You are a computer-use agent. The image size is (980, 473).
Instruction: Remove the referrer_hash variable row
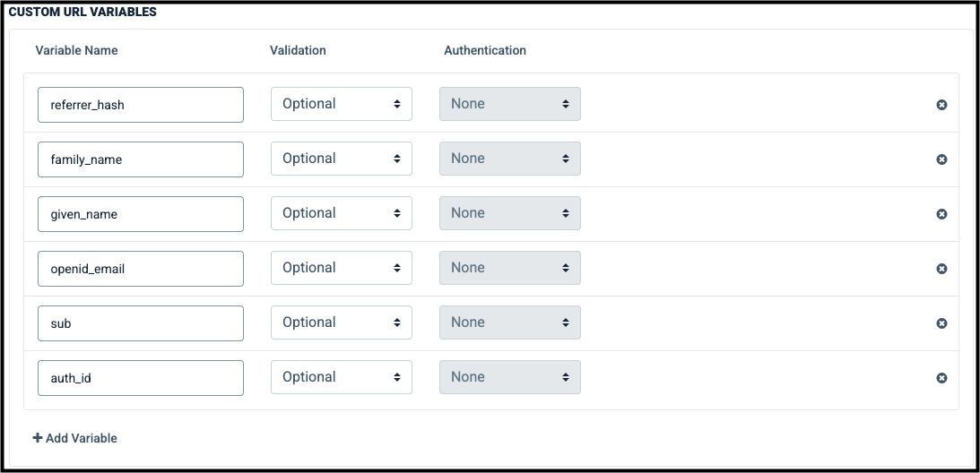941,105
